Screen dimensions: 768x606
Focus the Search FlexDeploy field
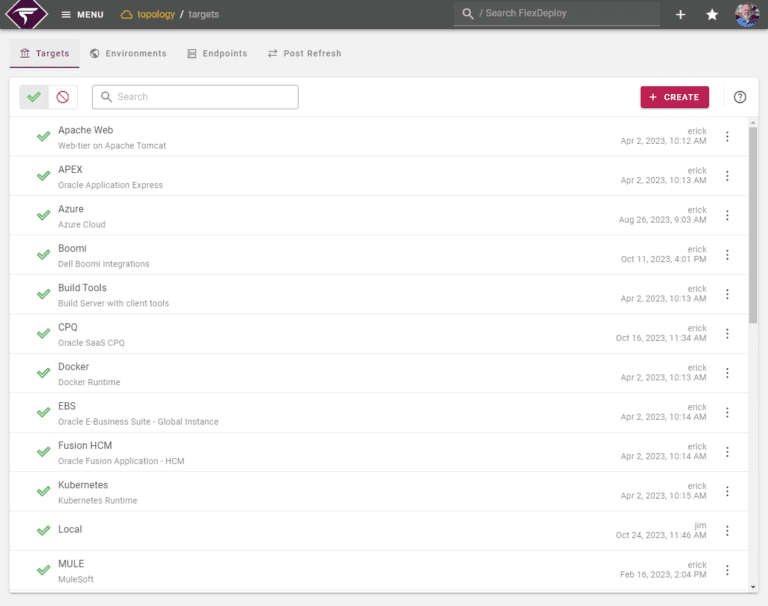(556, 14)
